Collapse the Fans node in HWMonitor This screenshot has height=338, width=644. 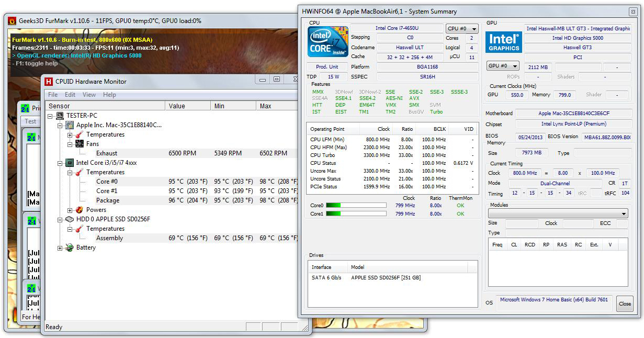point(70,144)
